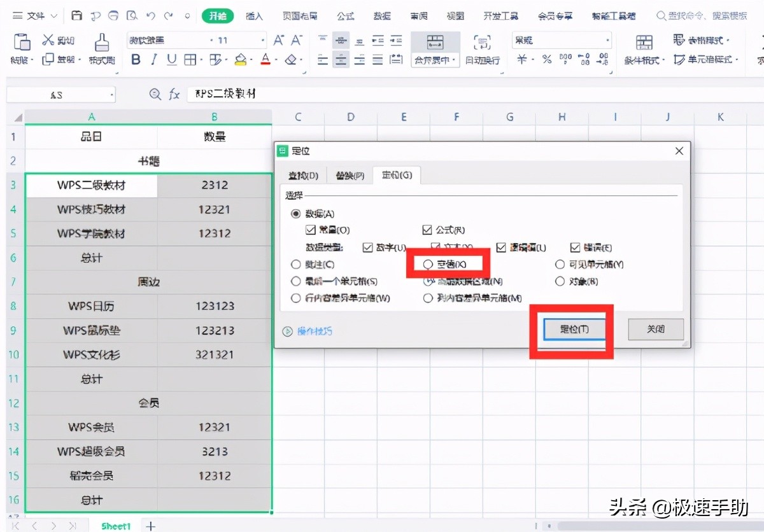
Task: Switch to the 插入 ribbon tab
Action: tap(254, 16)
